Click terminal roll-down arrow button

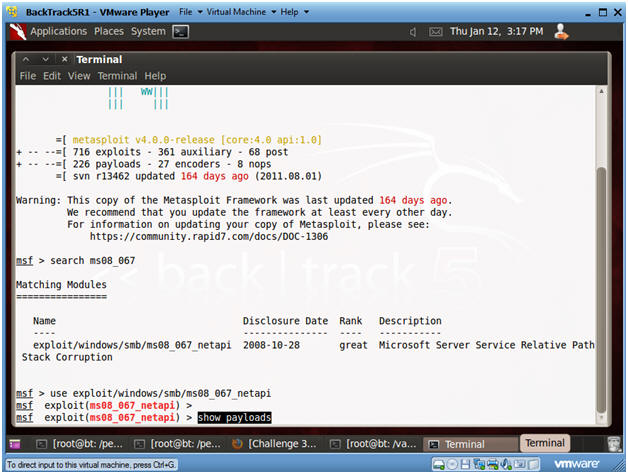coord(45,60)
